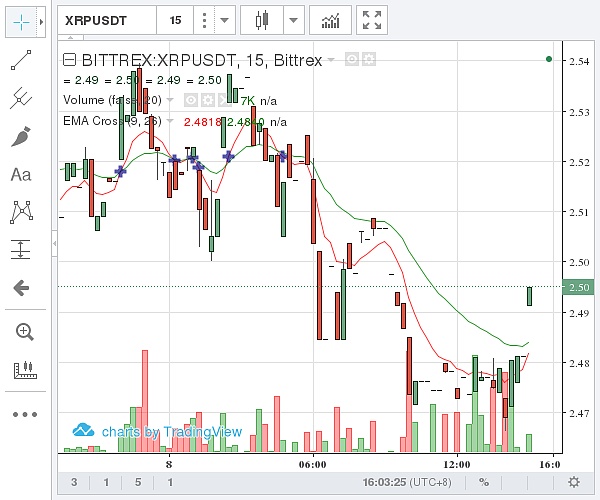Toggle percent scale mode

[x=484, y=482]
